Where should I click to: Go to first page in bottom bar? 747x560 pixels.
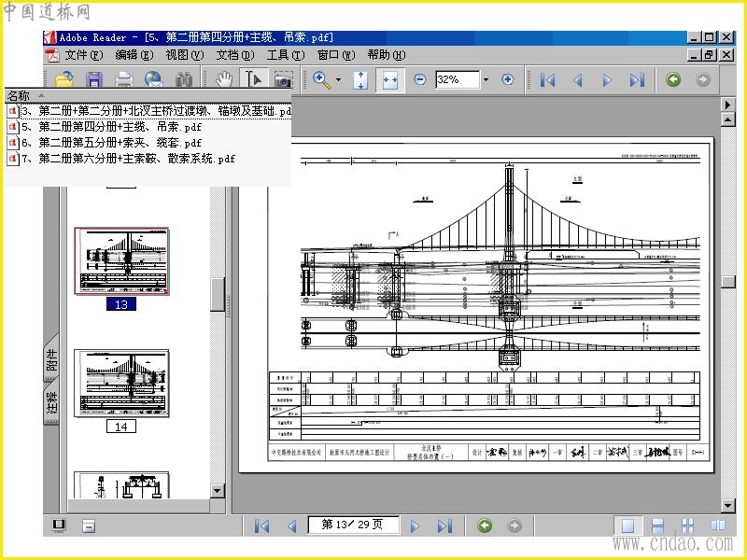pyautogui.click(x=261, y=525)
